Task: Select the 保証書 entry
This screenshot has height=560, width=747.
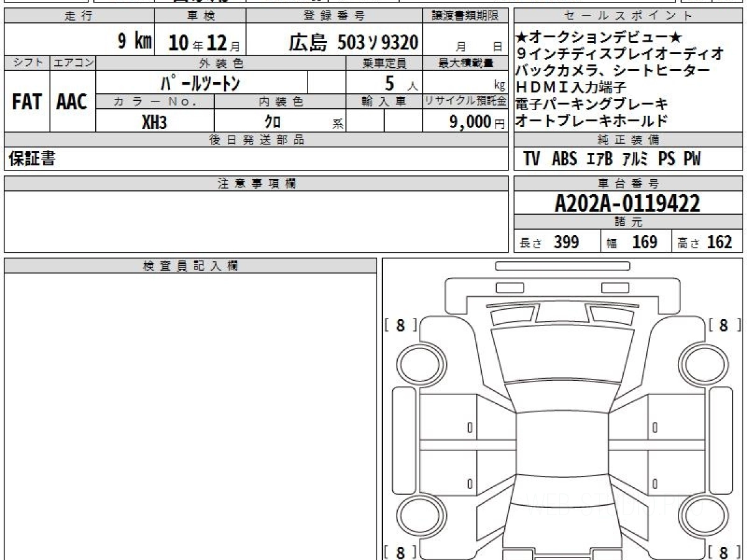Action: [31, 159]
